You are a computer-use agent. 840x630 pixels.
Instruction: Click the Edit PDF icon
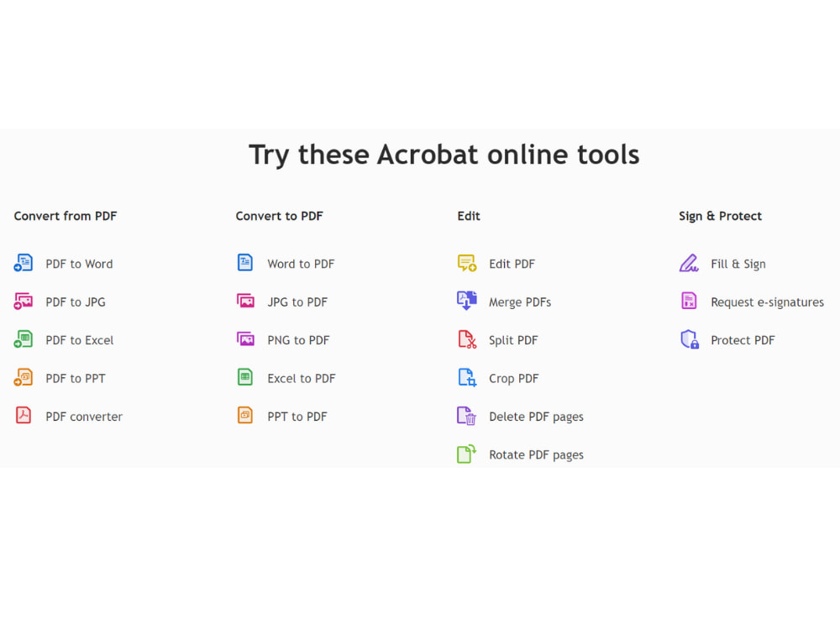466,263
